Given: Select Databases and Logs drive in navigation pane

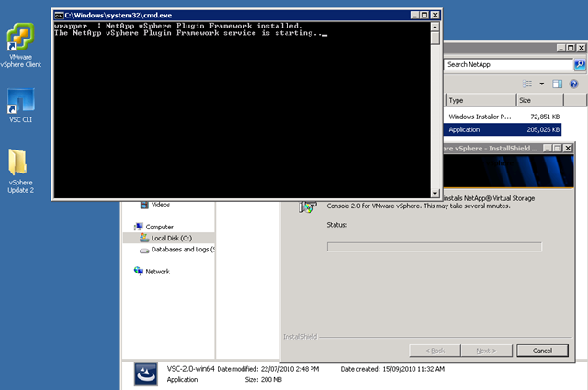Looking at the screenshot, I should (x=183, y=250).
